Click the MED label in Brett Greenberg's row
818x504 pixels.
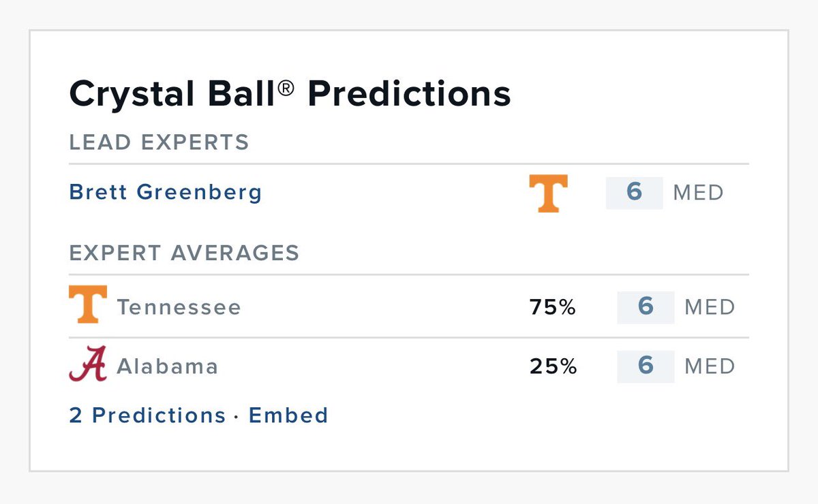tap(698, 193)
